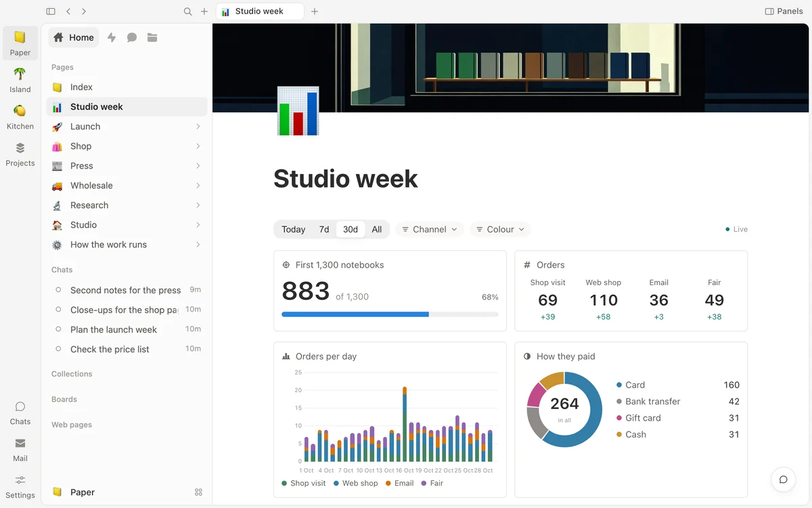Image resolution: width=812 pixels, height=508 pixels.
Task: Open the floating comment bubble button
Action: pyautogui.click(x=783, y=480)
